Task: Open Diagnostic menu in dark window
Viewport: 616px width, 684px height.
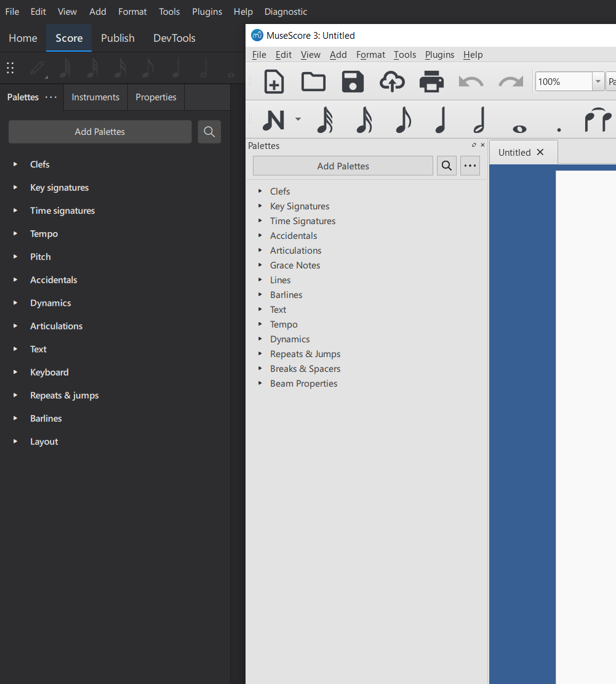Action: [x=286, y=12]
